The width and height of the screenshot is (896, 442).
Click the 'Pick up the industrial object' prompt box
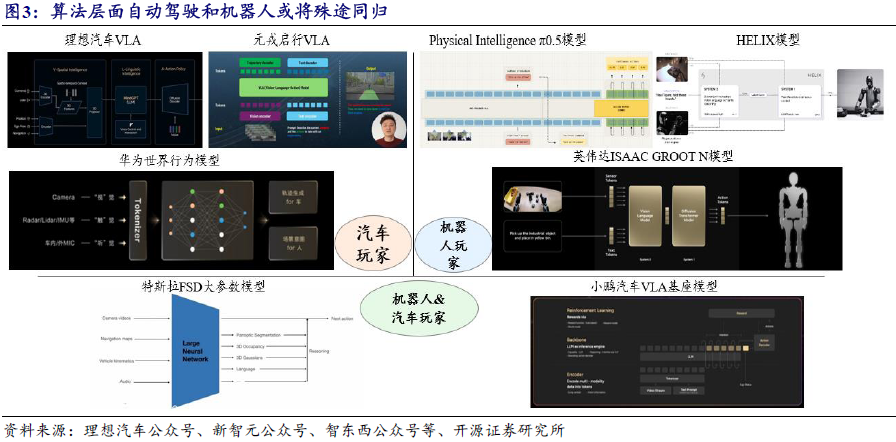click(532, 235)
